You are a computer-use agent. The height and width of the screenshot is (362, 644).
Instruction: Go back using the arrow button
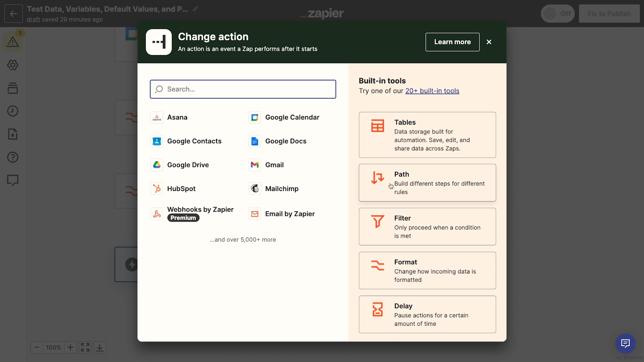[x=13, y=14]
